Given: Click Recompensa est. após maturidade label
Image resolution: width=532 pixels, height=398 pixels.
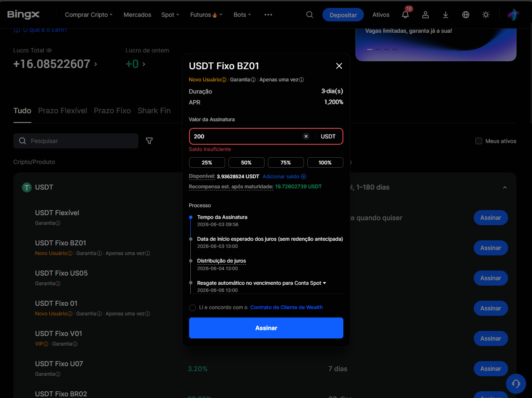Looking at the screenshot, I should pos(231,187).
